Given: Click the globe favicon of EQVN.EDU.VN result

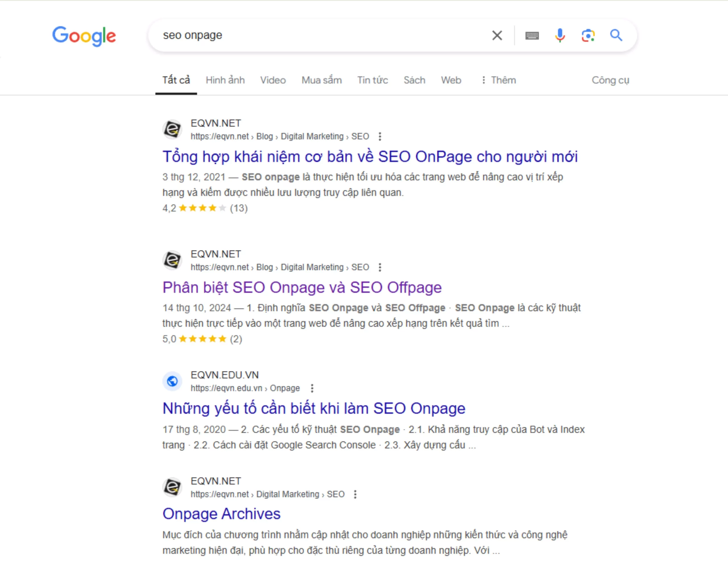Looking at the screenshot, I should tap(172, 381).
